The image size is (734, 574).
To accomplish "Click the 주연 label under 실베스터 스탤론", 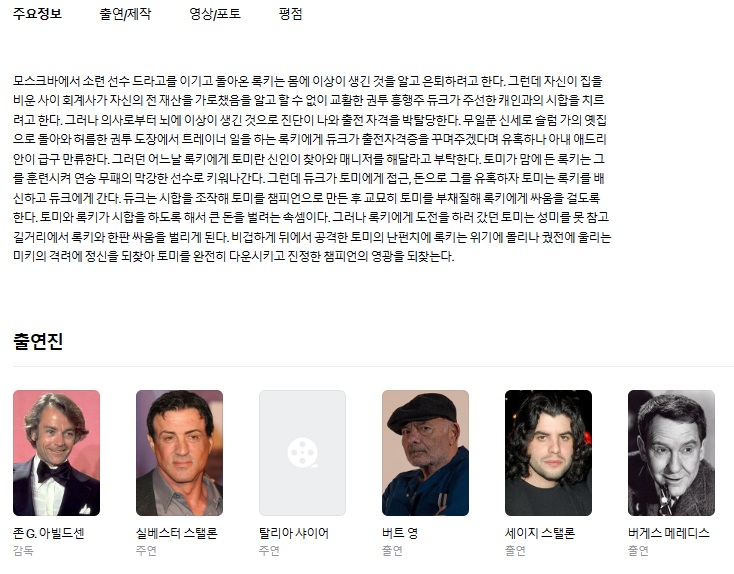I will [x=146, y=551].
